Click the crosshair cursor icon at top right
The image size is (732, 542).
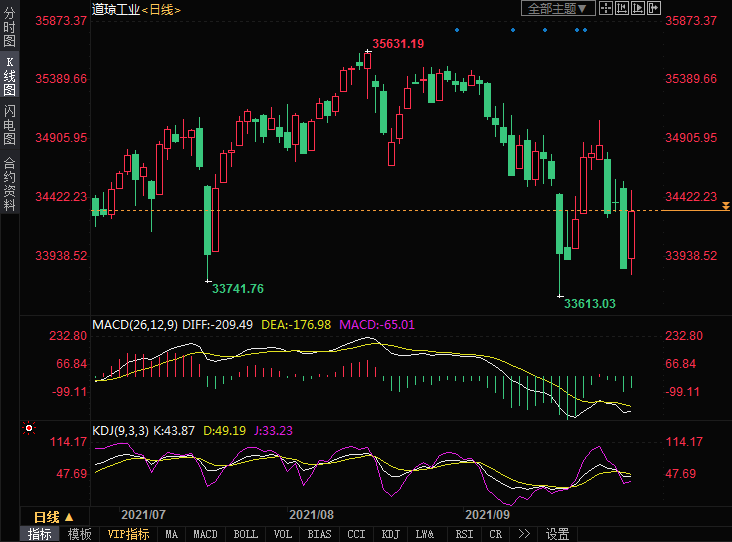608,8
